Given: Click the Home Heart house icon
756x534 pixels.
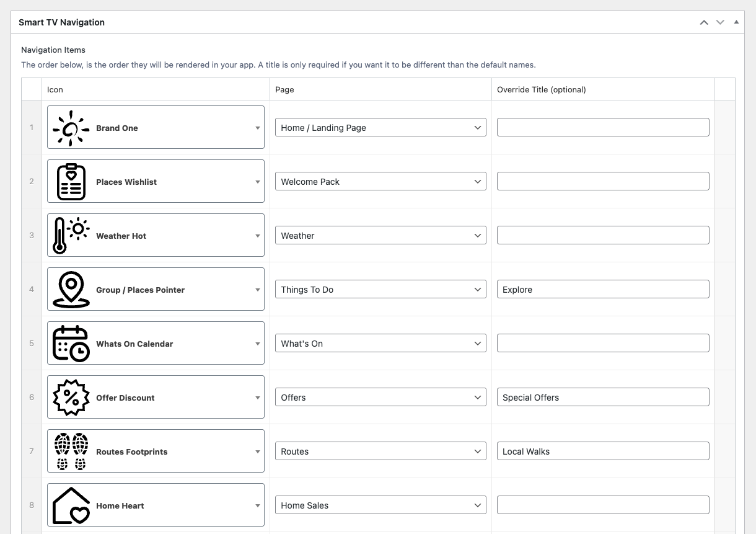Looking at the screenshot, I should coord(71,505).
